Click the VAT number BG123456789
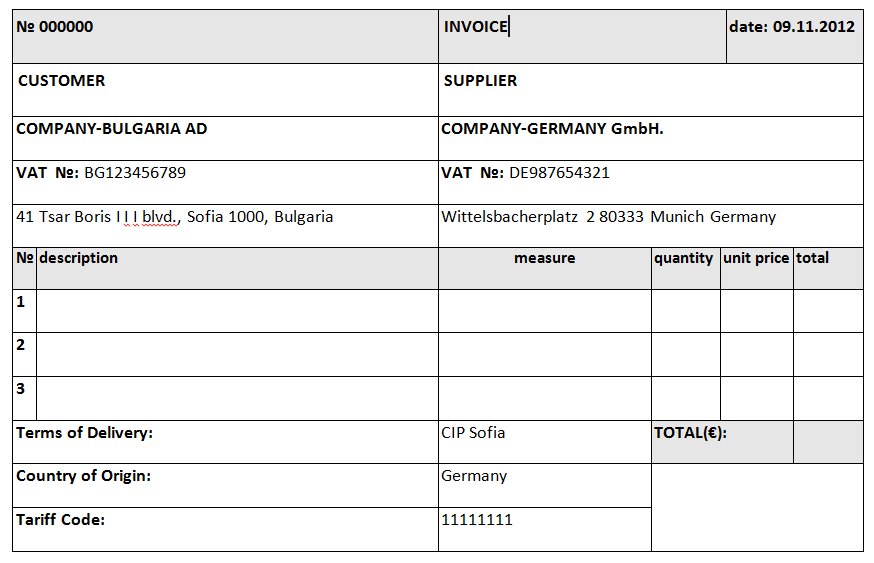Viewport: 874px width, 563px height. [135, 173]
